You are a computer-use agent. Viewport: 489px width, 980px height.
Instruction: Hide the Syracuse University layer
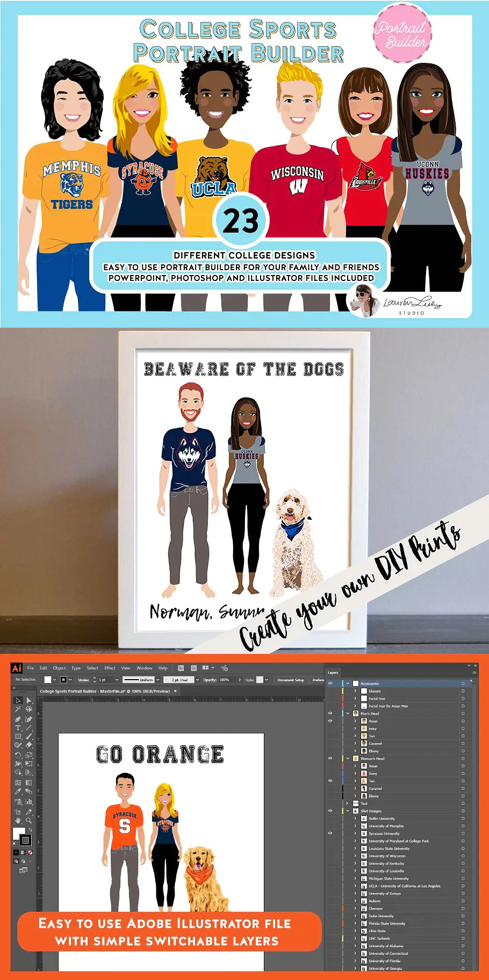[330, 833]
